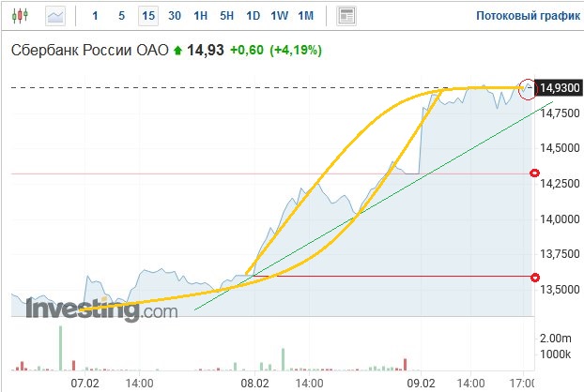Switch to candlestick chart type
The height and width of the screenshot is (392, 584).
click(20, 16)
